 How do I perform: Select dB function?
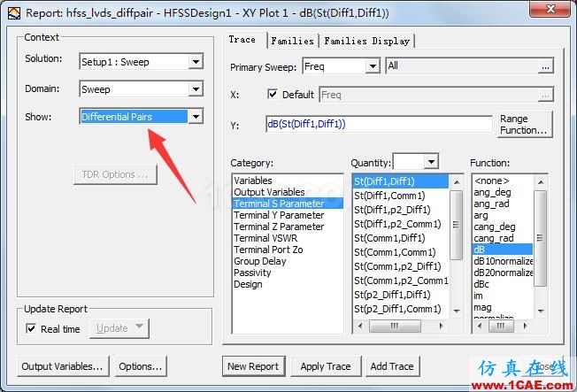point(503,250)
